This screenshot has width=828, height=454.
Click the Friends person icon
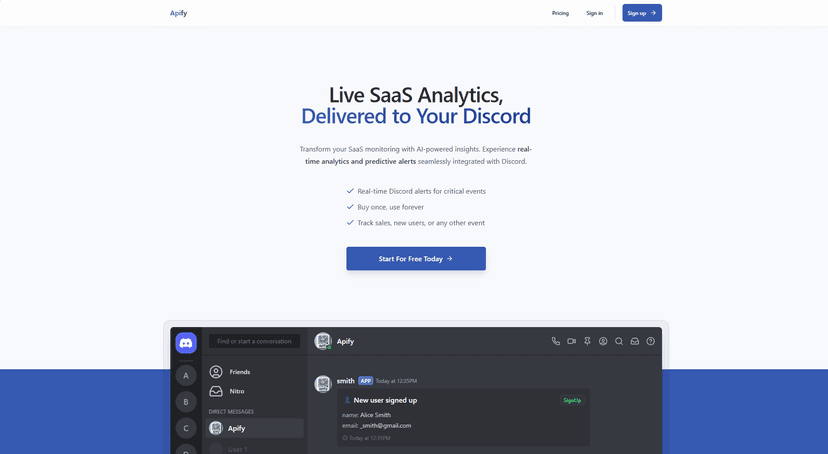click(x=216, y=372)
